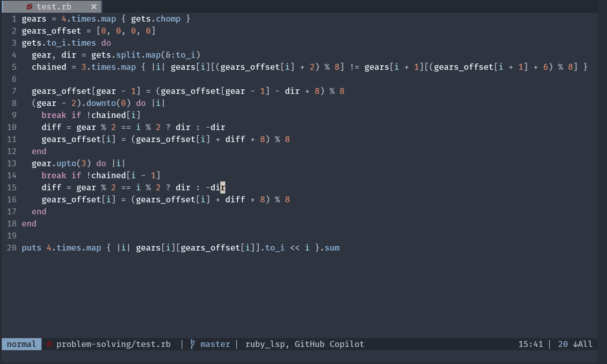The image size is (607, 364).
Task: Click gets.chomp on line 1
Action: coord(156,18)
